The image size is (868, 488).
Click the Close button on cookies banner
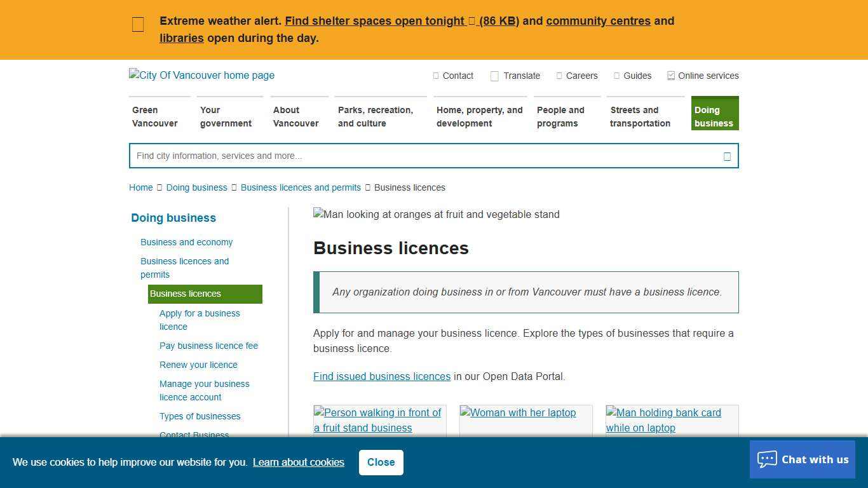tap(381, 462)
